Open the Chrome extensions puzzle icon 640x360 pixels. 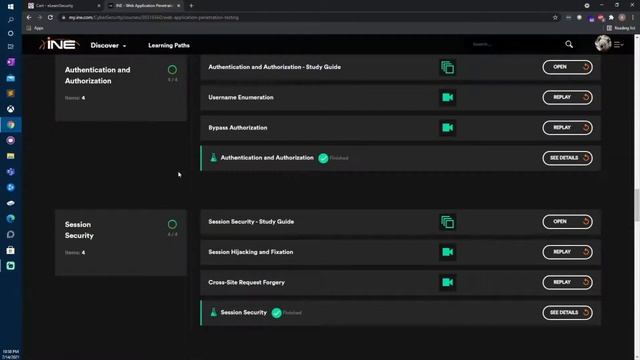point(611,18)
